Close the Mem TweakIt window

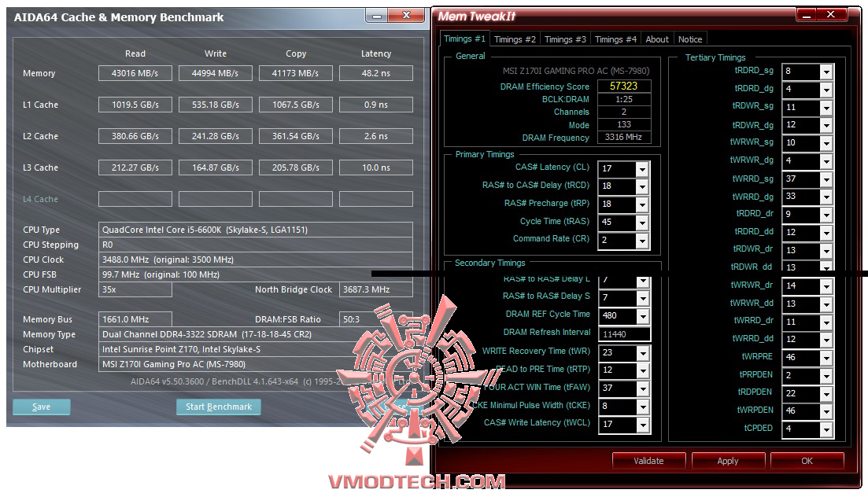tap(831, 14)
